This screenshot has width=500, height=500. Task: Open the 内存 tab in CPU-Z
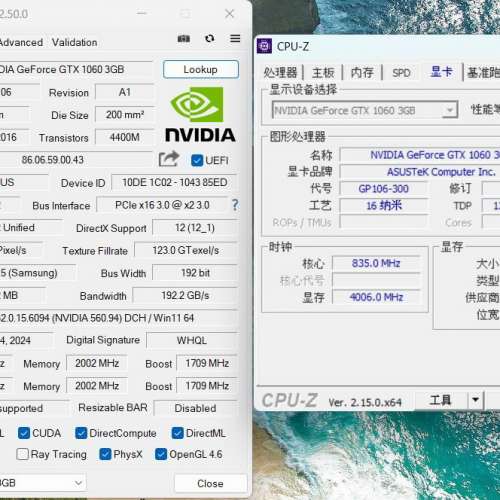(362, 72)
